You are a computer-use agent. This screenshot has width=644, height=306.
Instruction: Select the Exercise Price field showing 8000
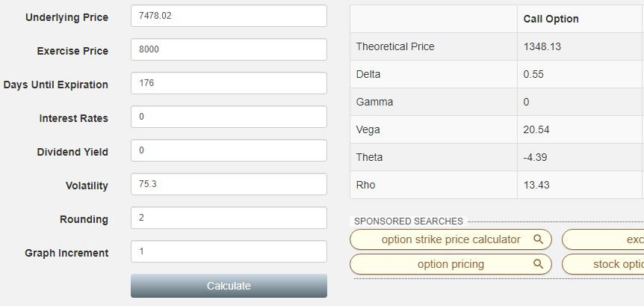[x=229, y=49]
